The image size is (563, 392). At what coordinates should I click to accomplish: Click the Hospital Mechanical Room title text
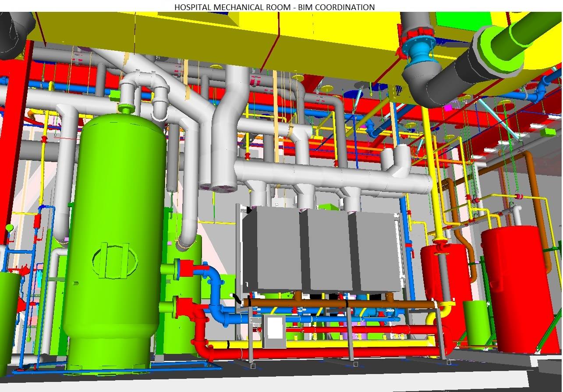275,7
